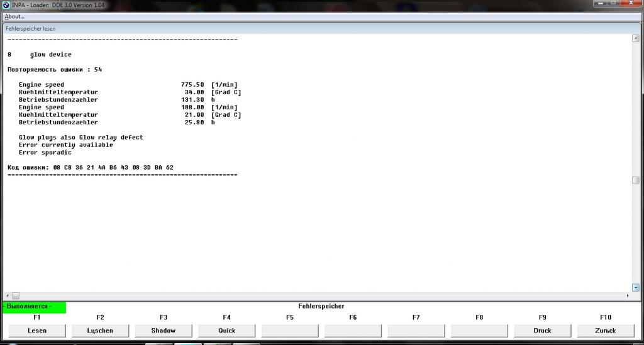Click the empty F6 button
The height and width of the screenshot is (345, 644).
353,331
